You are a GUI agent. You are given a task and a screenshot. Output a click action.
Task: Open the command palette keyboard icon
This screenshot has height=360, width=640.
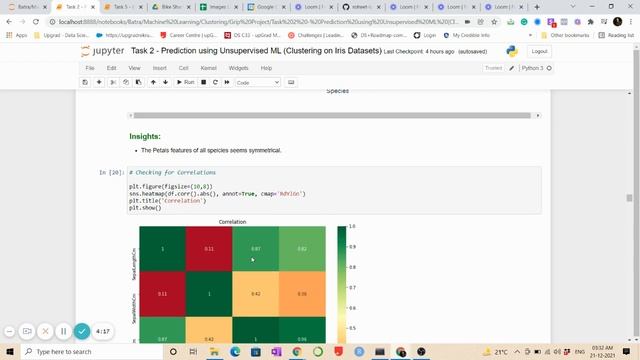pos(291,82)
